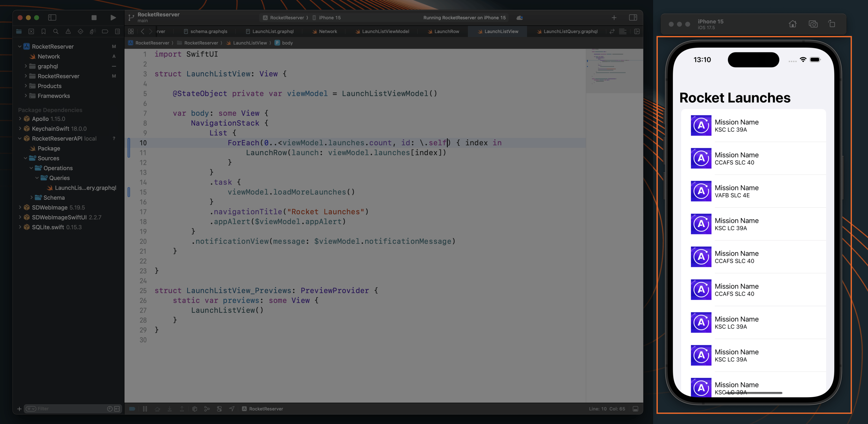Image resolution: width=868 pixels, height=424 pixels.
Task: Open the Find navigator with the magnifier icon
Action: 56,31
